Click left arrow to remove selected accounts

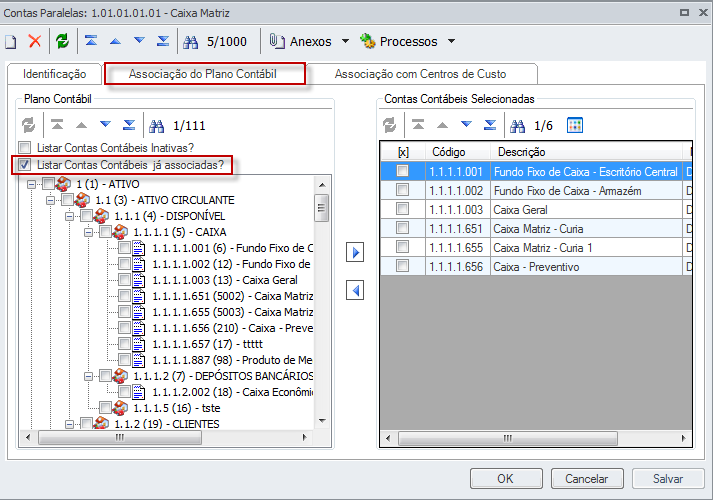tap(355, 290)
